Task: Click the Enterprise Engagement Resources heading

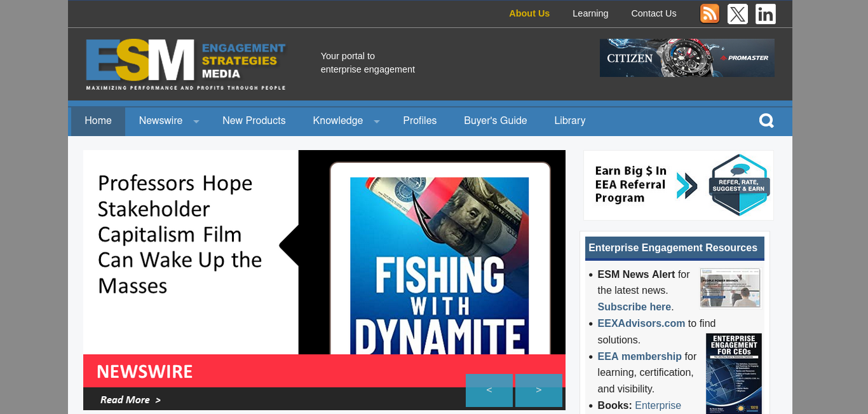Action: click(x=673, y=248)
